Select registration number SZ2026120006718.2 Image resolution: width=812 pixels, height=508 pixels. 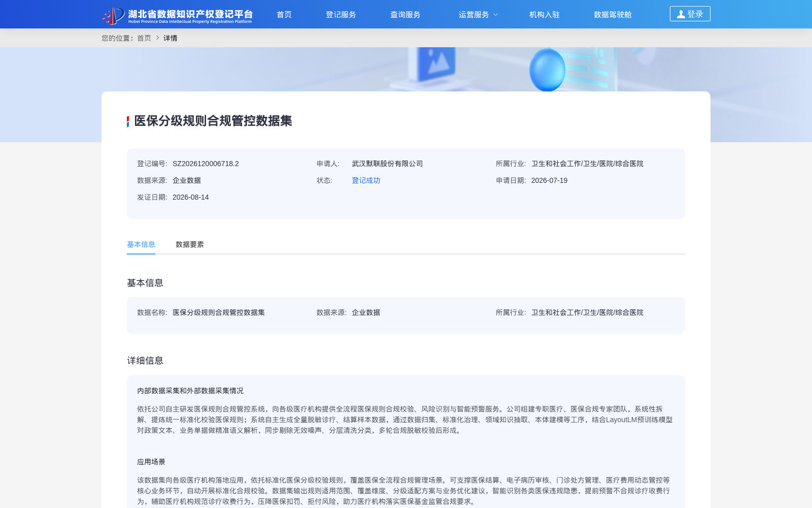206,164
